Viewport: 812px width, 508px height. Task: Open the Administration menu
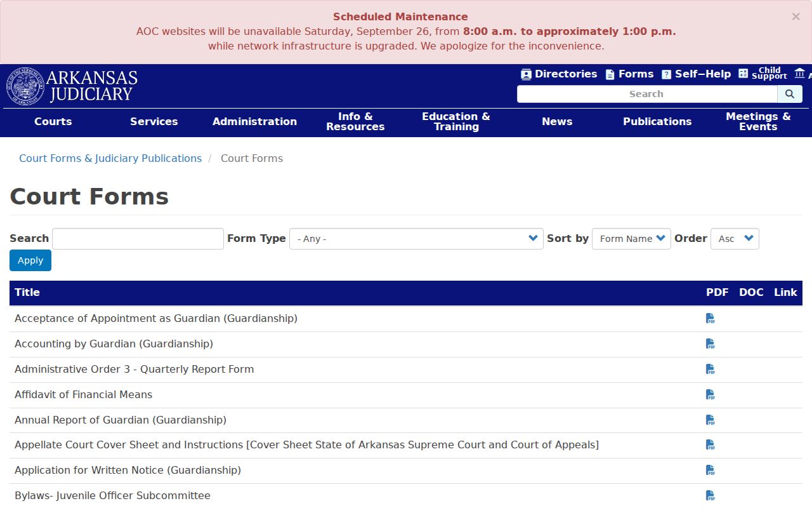(x=254, y=121)
